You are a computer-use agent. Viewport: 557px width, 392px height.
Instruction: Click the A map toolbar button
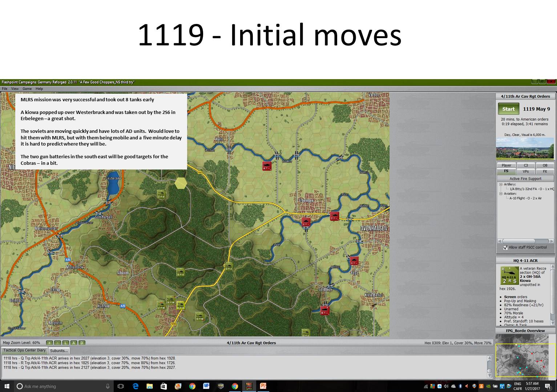[x=74, y=343]
